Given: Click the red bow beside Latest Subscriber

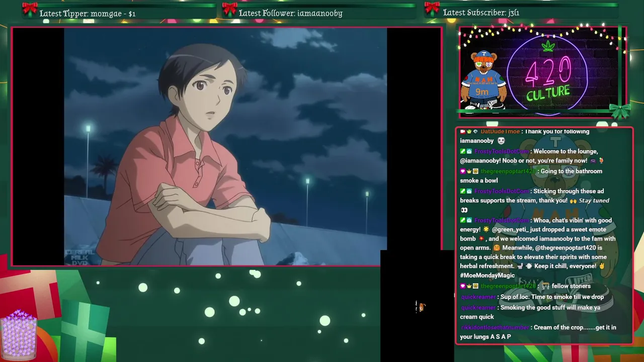Looking at the screenshot, I should [432, 9].
